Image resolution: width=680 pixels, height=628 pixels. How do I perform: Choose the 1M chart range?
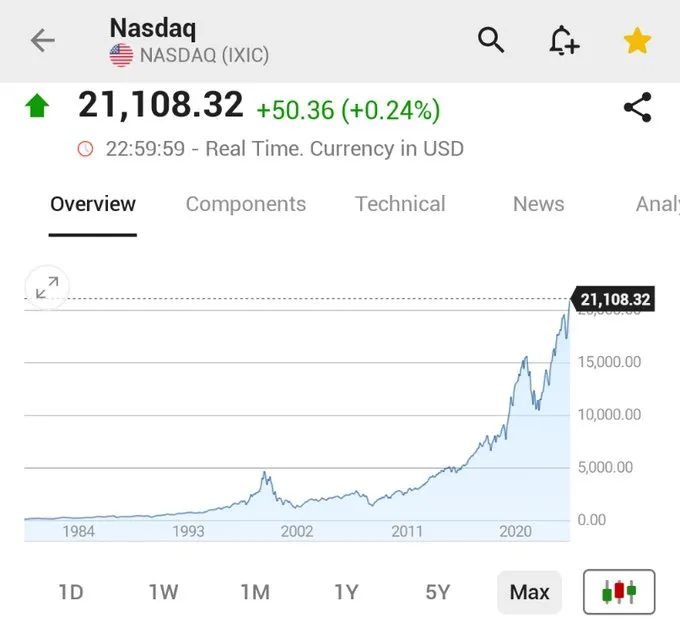pyautogui.click(x=255, y=592)
